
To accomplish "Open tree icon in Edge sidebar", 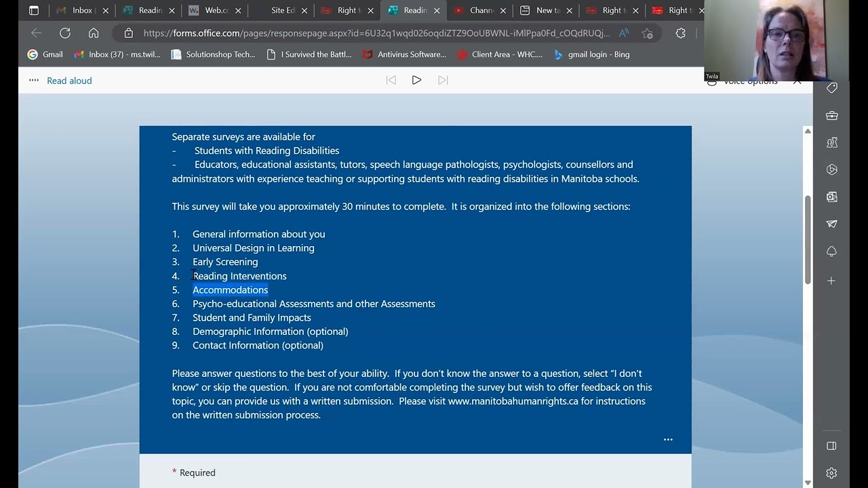I will tap(831, 251).
